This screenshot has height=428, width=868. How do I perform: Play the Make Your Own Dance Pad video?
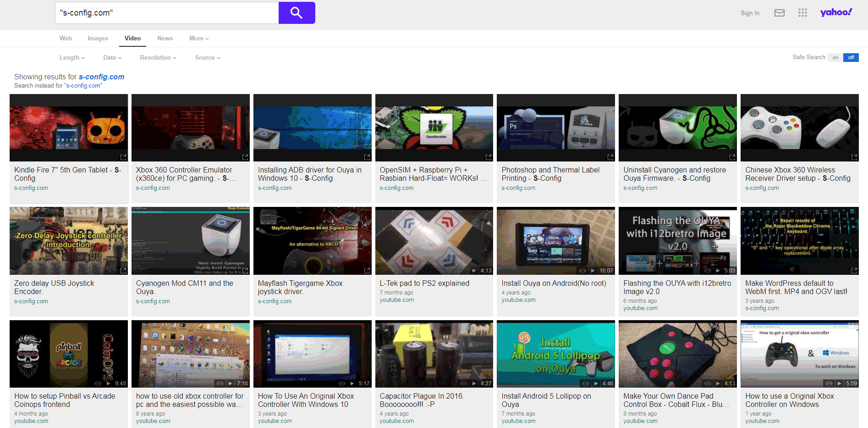718,384
